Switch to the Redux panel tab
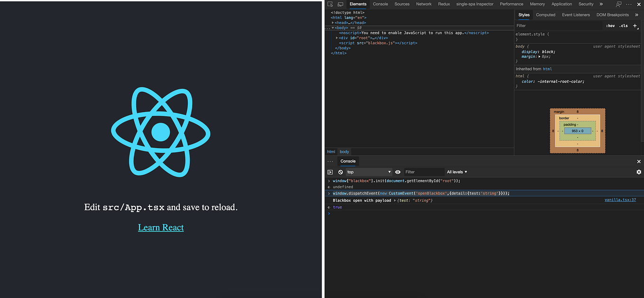This screenshot has width=644, height=298. (x=444, y=4)
